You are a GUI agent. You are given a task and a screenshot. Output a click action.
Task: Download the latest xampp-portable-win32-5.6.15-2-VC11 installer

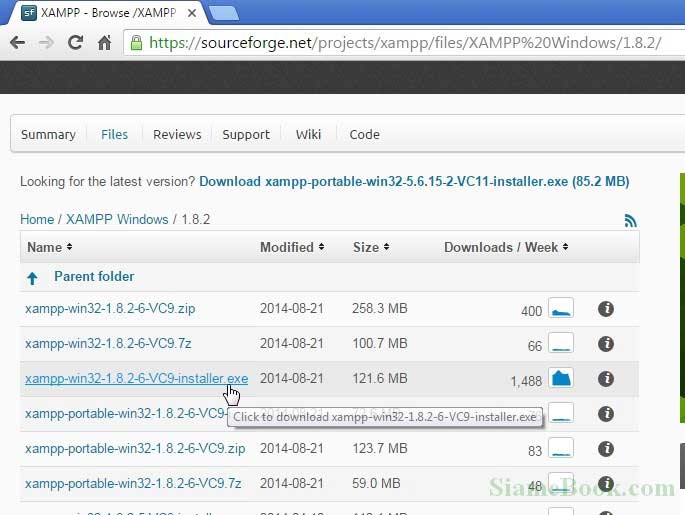click(x=414, y=182)
